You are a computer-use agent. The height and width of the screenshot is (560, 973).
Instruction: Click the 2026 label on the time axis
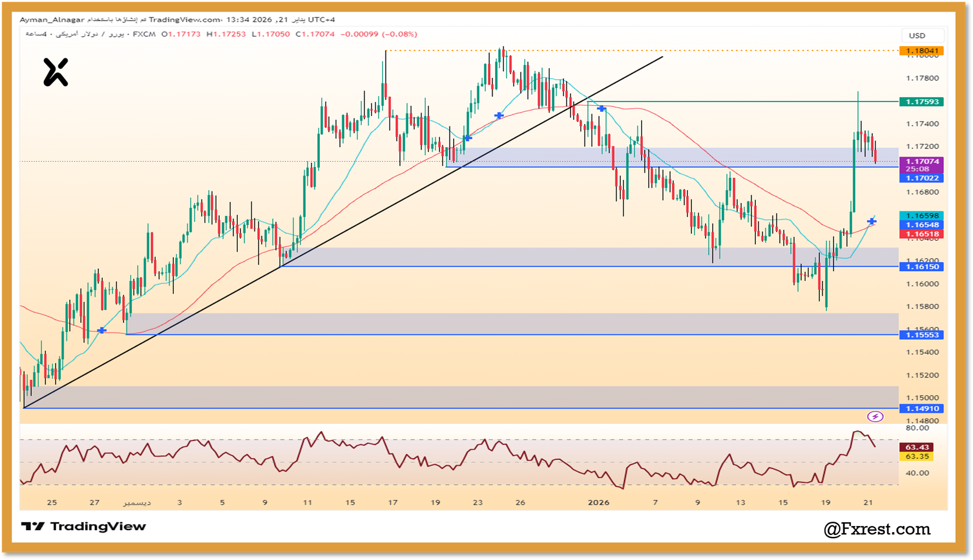pos(597,502)
